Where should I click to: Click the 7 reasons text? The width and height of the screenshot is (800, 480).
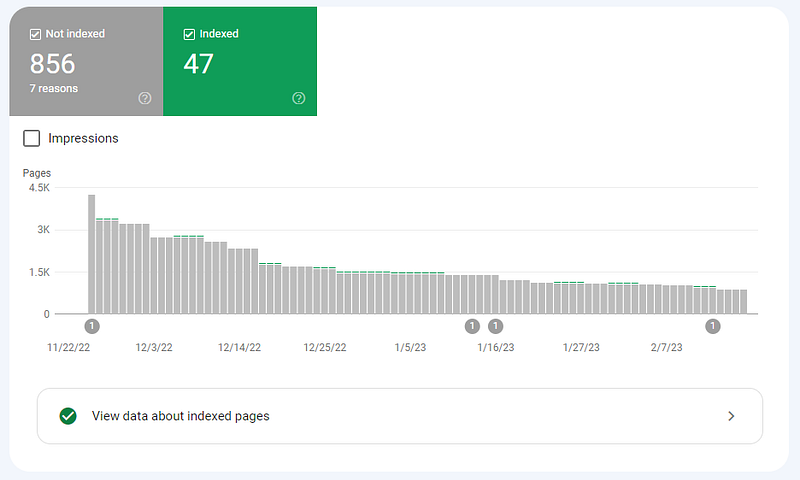pos(54,88)
